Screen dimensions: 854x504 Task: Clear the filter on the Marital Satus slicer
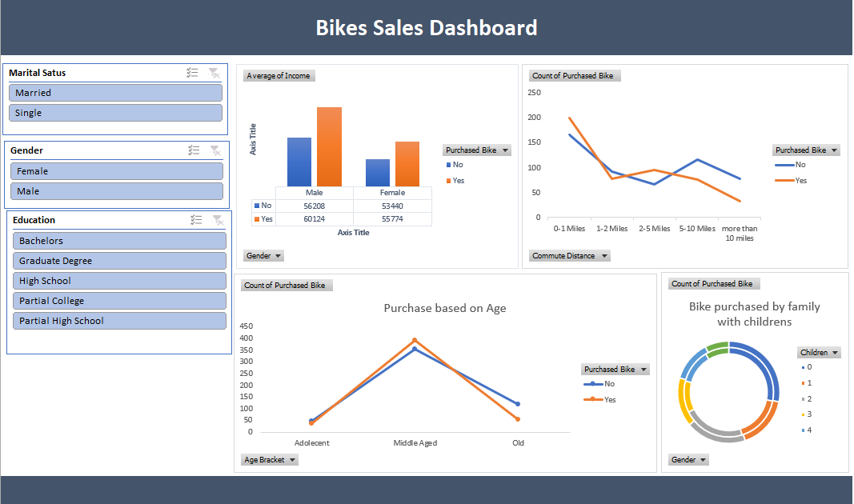click(214, 72)
